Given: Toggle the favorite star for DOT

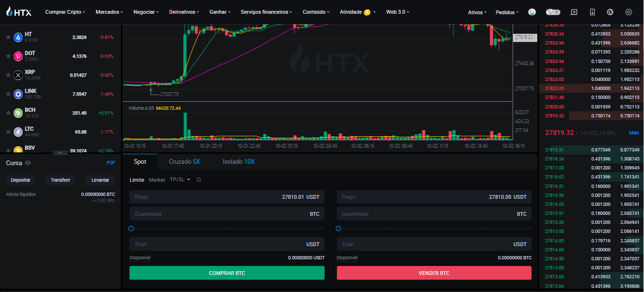Looking at the screenshot, I should (x=8, y=56).
